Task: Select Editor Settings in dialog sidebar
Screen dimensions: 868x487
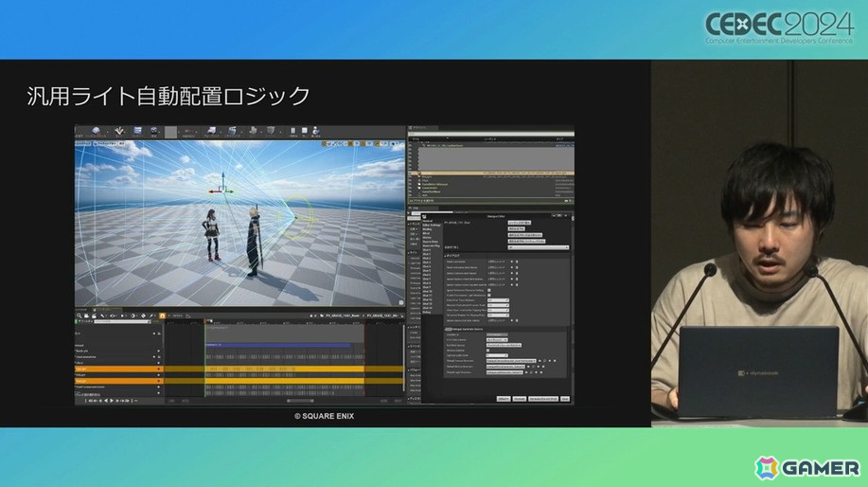Action: coord(432,225)
